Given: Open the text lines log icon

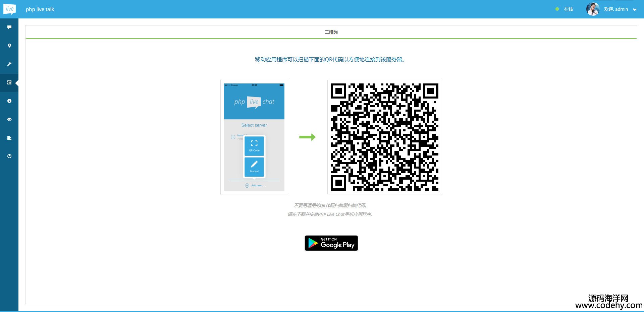Looking at the screenshot, I should coord(9,138).
